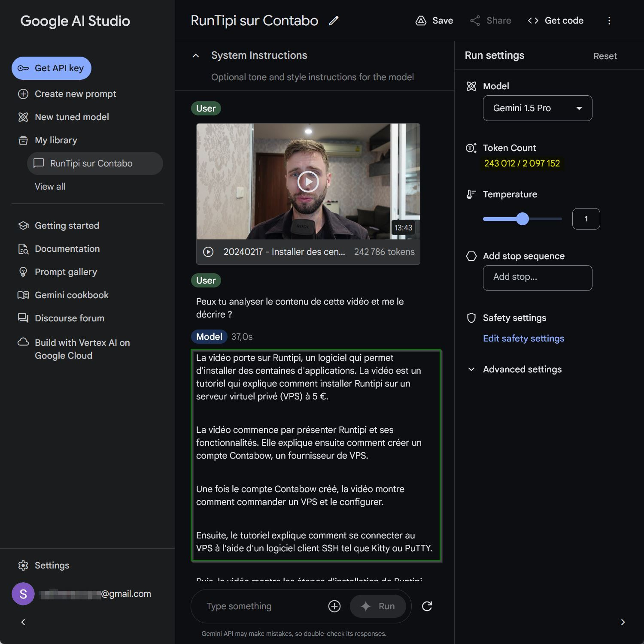Click the plus icon beside Create new prompt
Screen dimensions: 644x644
23,94
